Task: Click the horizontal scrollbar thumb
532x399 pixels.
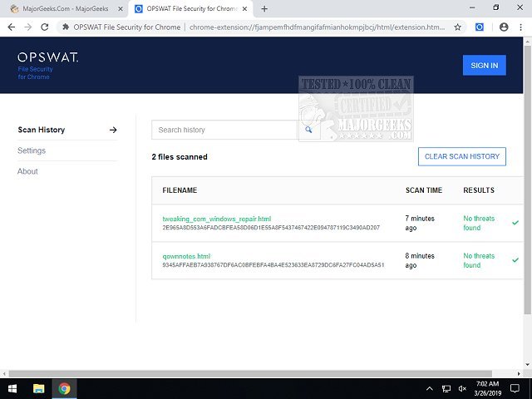Action: (x=250, y=373)
